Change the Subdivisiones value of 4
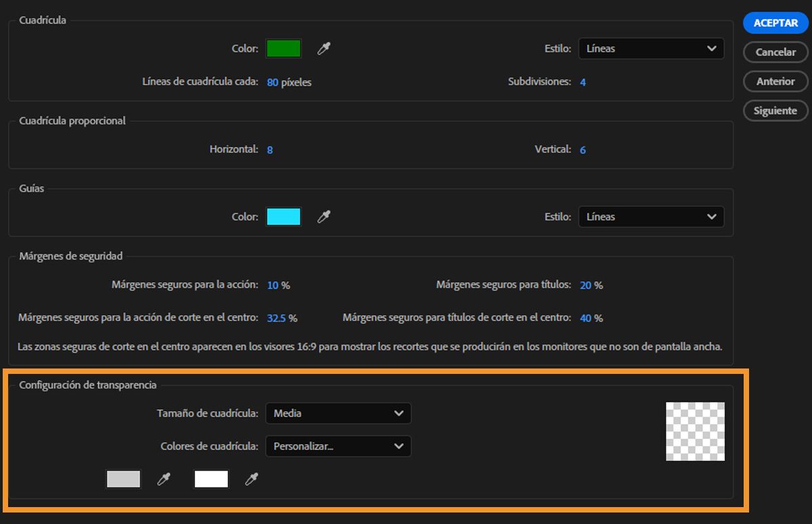The height and width of the screenshot is (524, 812). pyautogui.click(x=583, y=82)
